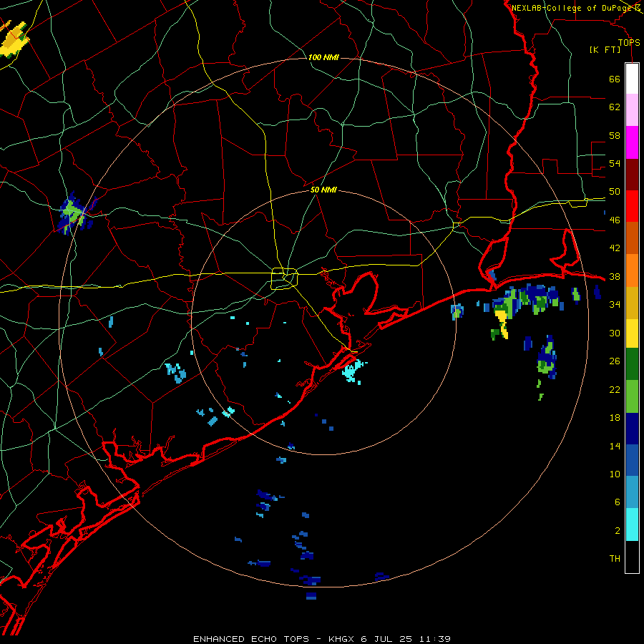Viewport: 644px width, 644px height.
Task: Click the 10 value on the scale
Action: (615, 474)
